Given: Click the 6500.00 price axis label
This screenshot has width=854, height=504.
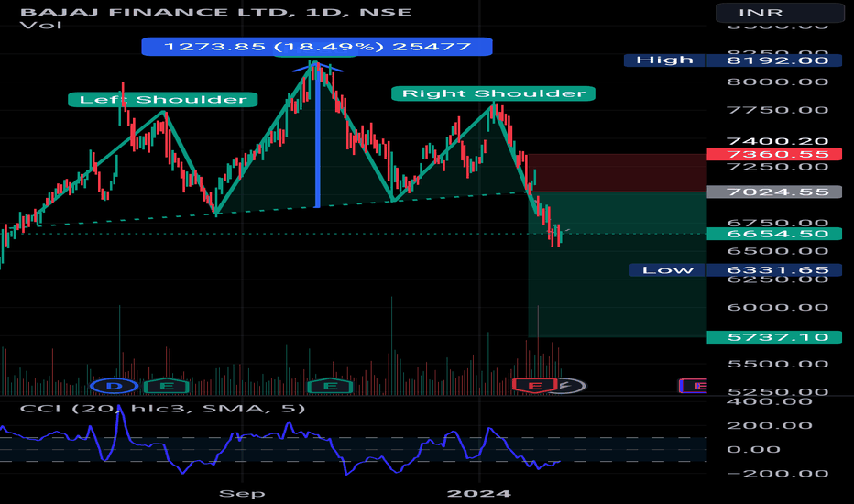Looking at the screenshot, I should tap(777, 251).
